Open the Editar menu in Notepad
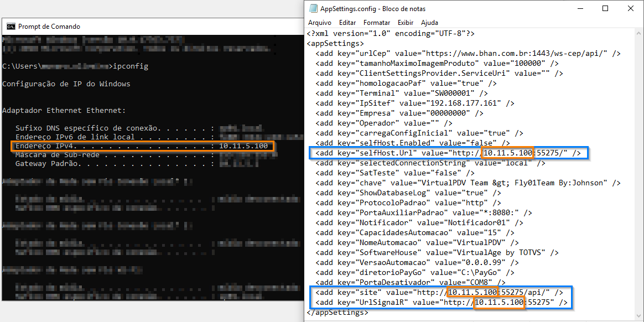644x322 pixels. (x=347, y=23)
